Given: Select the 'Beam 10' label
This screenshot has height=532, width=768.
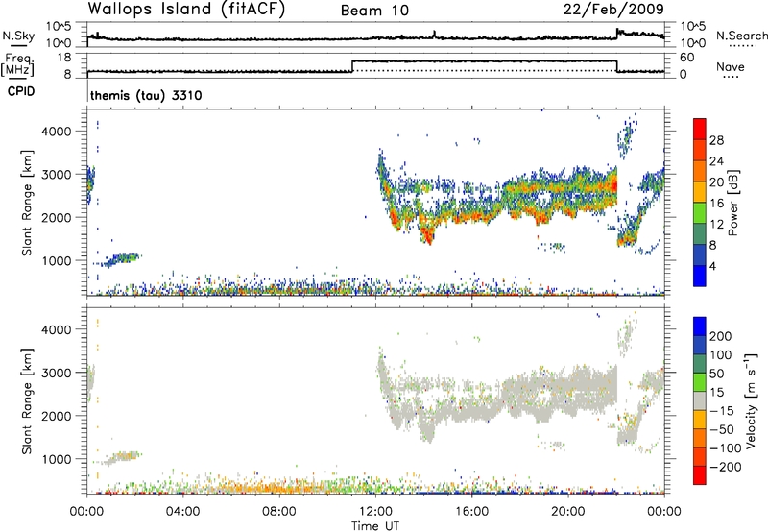Looking at the screenshot, I should [374, 11].
